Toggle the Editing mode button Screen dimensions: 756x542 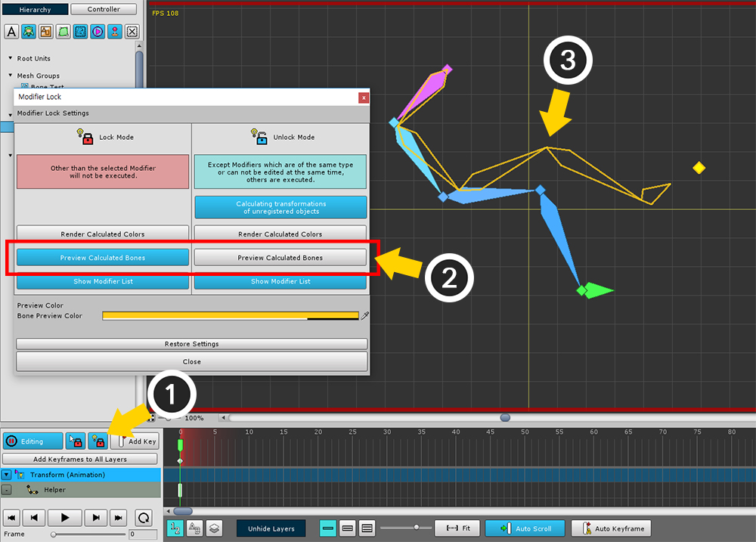coord(33,441)
